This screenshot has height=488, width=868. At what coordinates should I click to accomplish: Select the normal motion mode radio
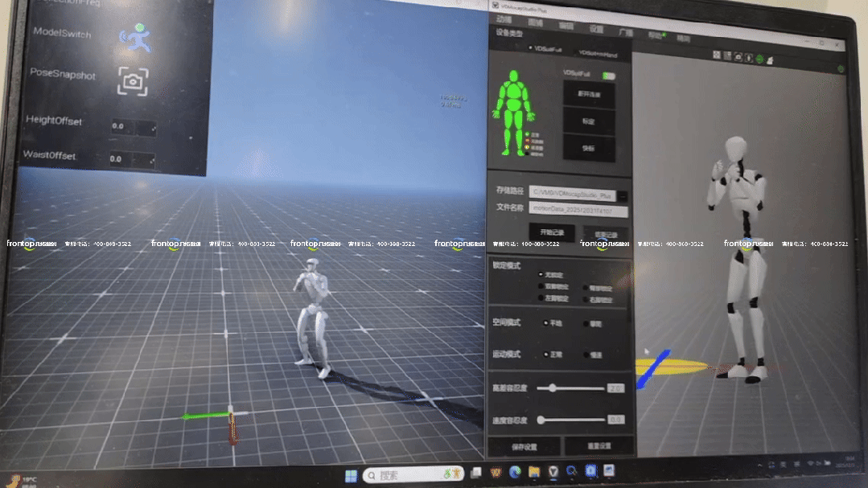click(x=546, y=354)
